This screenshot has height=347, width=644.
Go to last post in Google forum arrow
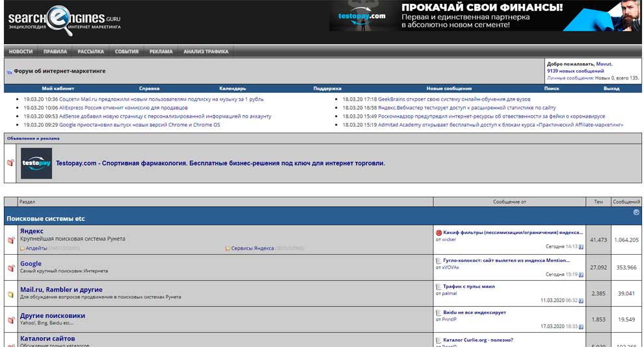pos(581,275)
